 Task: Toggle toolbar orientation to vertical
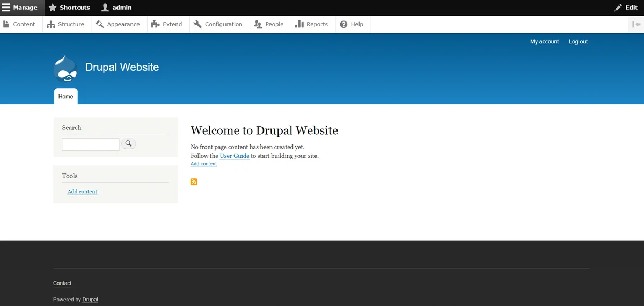pos(636,24)
